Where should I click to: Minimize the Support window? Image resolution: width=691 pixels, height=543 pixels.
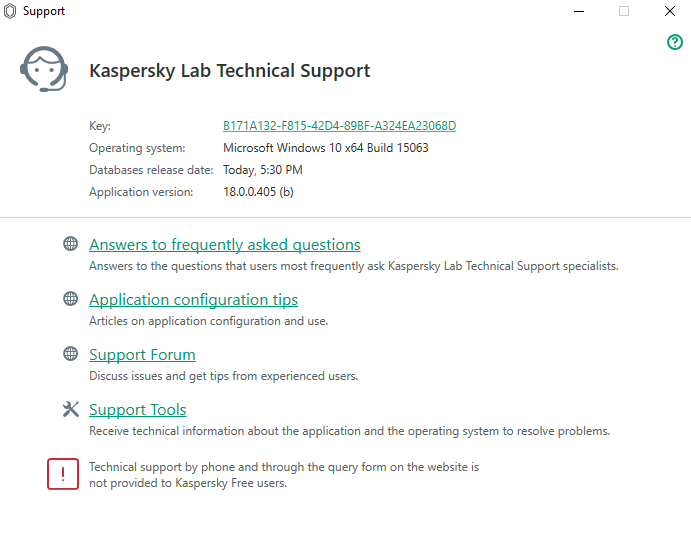579,11
